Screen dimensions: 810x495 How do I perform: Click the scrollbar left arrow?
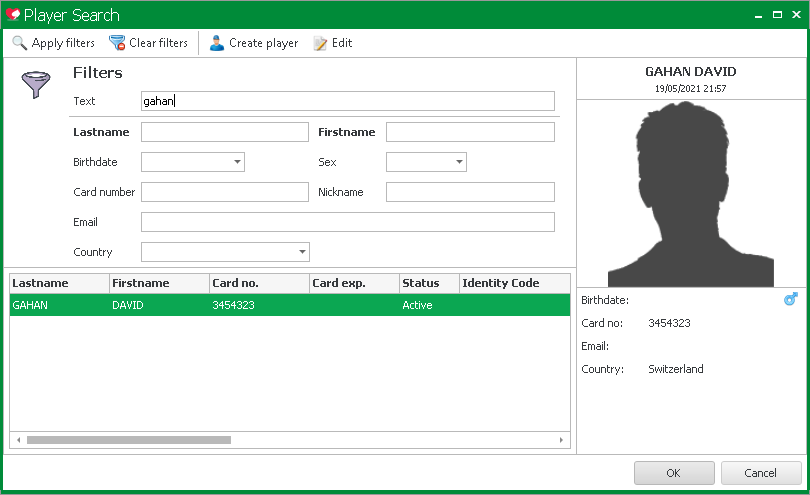pos(19,440)
